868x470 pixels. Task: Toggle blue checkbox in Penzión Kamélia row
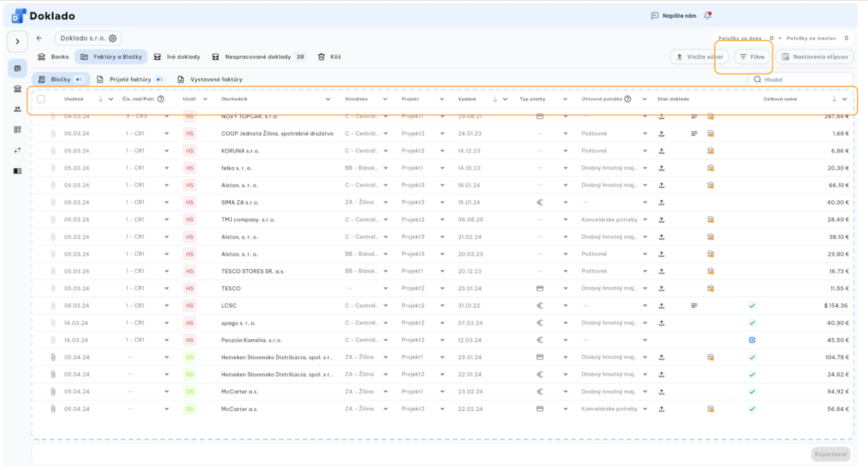point(752,340)
